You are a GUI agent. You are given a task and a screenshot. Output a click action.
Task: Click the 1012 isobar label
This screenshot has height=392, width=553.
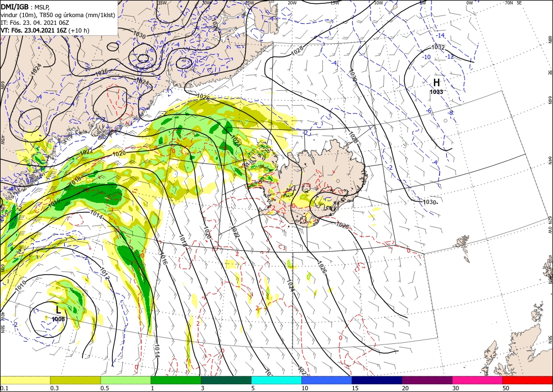click(x=105, y=273)
